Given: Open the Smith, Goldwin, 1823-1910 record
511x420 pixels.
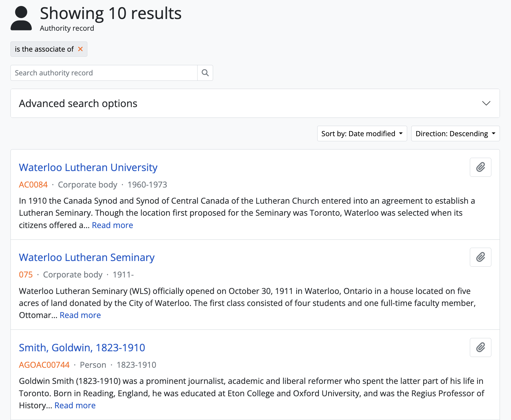Looking at the screenshot, I should [x=82, y=348].
